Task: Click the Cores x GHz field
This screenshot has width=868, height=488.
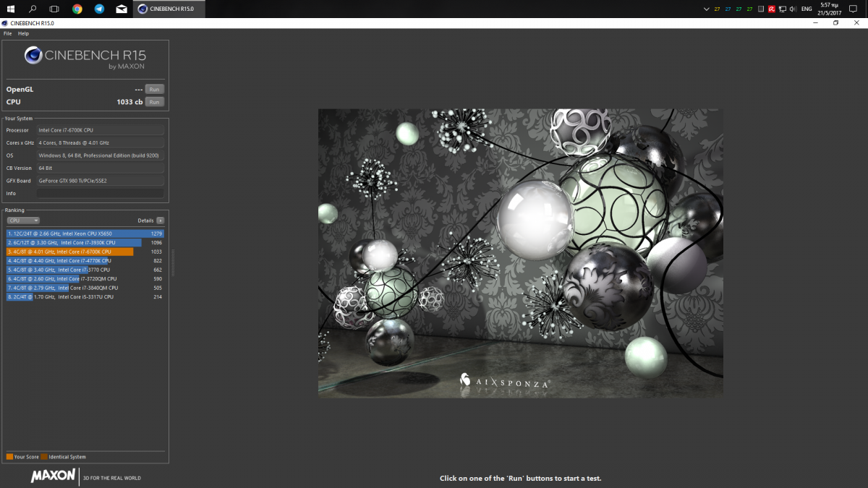Action: click(101, 143)
